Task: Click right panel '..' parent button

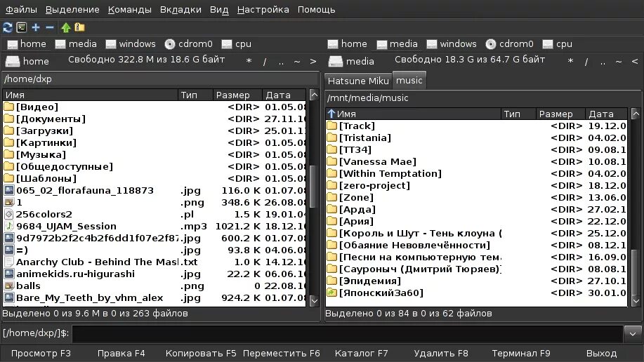Action: pos(603,62)
